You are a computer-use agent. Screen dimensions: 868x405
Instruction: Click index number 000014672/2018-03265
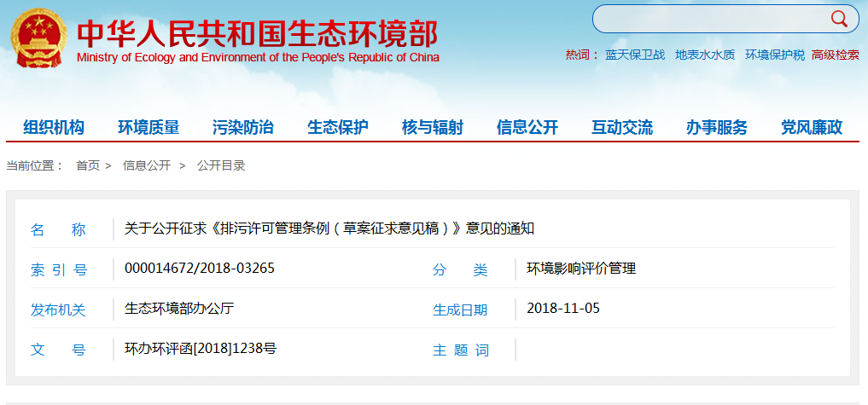tap(199, 269)
